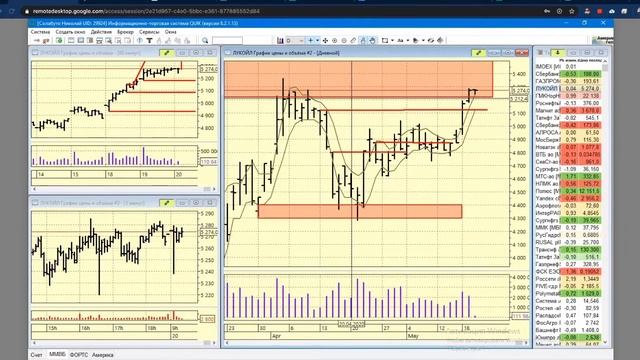Open the Aa text tool dropdown arrow
The width and height of the screenshot is (640, 360).
coord(407,40)
